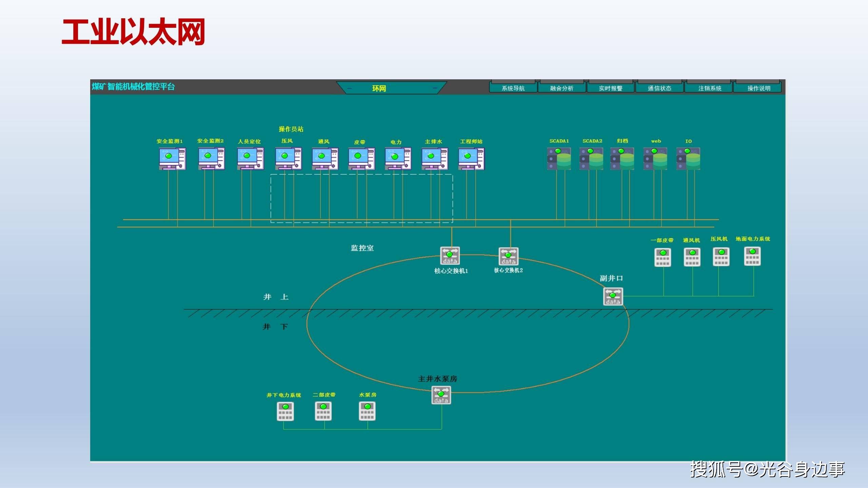The image size is (868, 488).
Task: Click the 安全监测1 workstation icon
Action: click(x=172, y=159)
